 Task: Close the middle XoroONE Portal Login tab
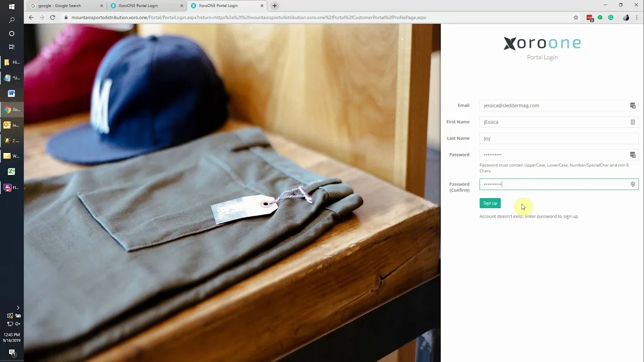pos(182,6)
